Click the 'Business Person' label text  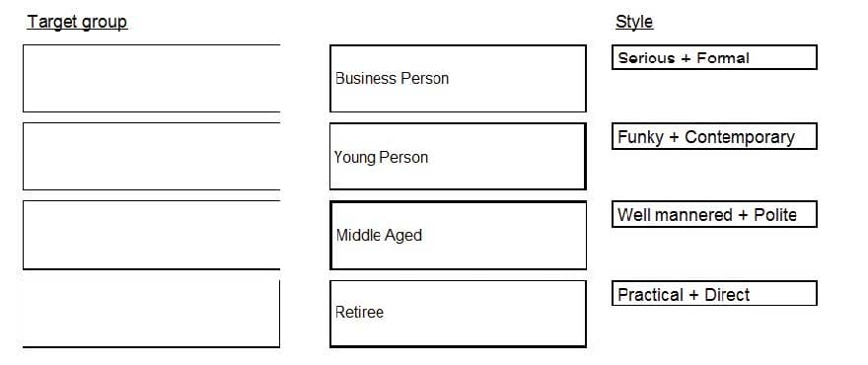(392, 79)
